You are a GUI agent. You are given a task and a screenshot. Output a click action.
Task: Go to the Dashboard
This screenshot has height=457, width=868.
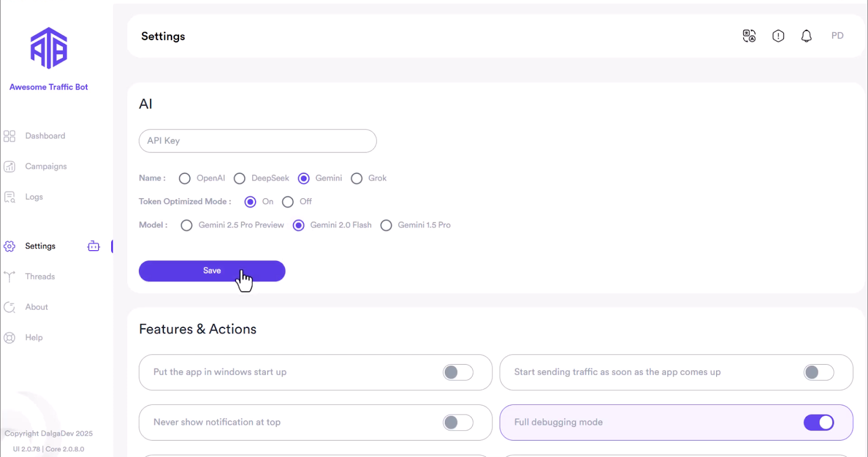click(45, 136)
